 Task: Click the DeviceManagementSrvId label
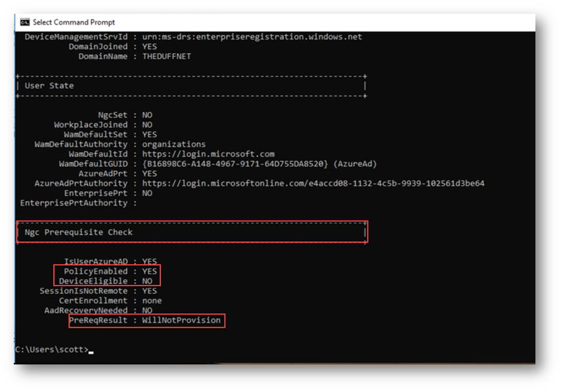[76, 37]
